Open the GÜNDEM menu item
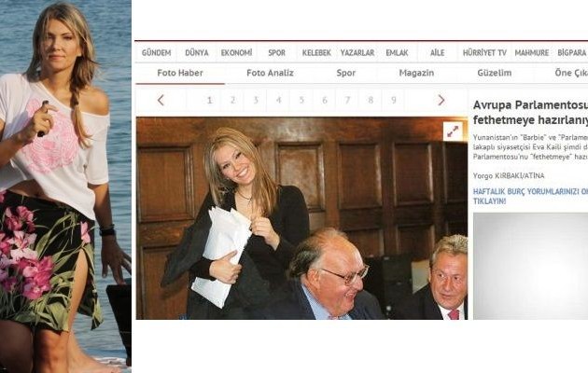 157,53
